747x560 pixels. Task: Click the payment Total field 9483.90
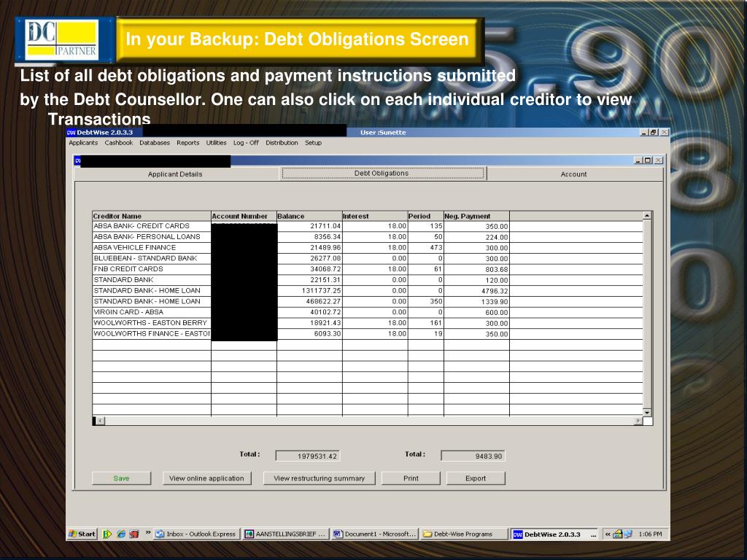coord(473,456)
